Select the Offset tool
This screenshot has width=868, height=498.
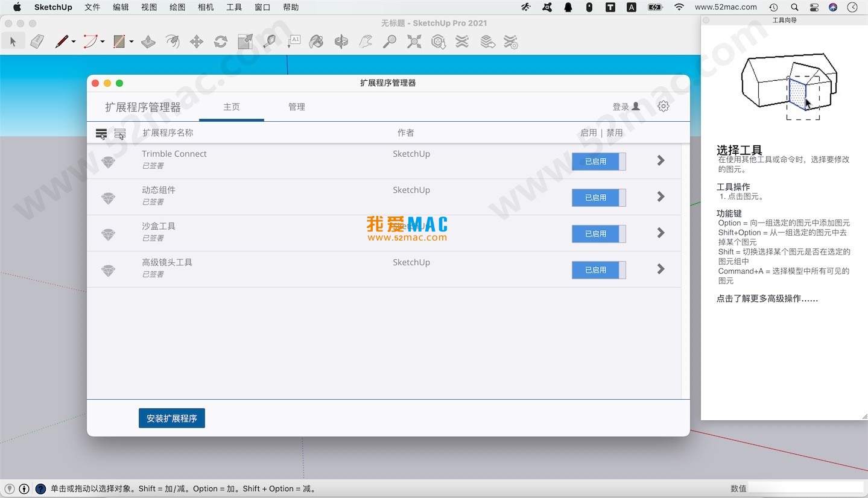click(x=173, y=42)
